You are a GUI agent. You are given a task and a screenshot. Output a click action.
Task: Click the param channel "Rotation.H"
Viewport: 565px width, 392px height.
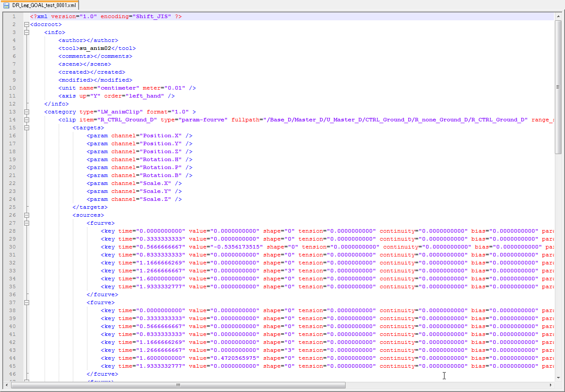click(x=161, y=159)
